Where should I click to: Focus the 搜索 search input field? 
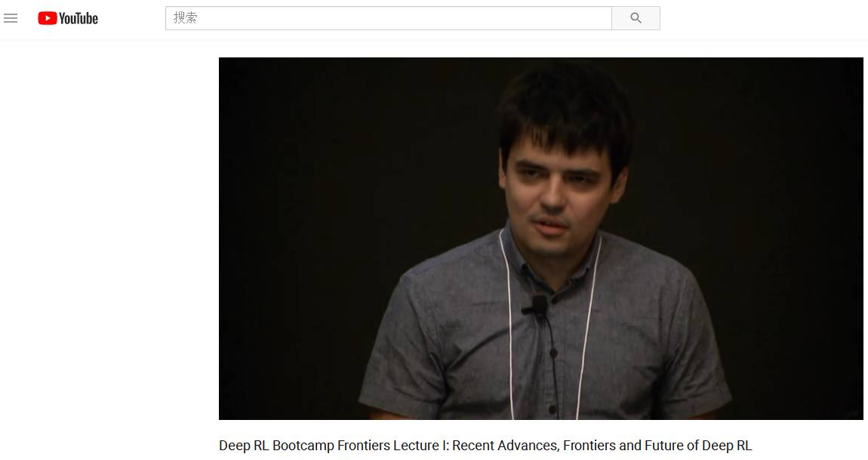[389, 18]
